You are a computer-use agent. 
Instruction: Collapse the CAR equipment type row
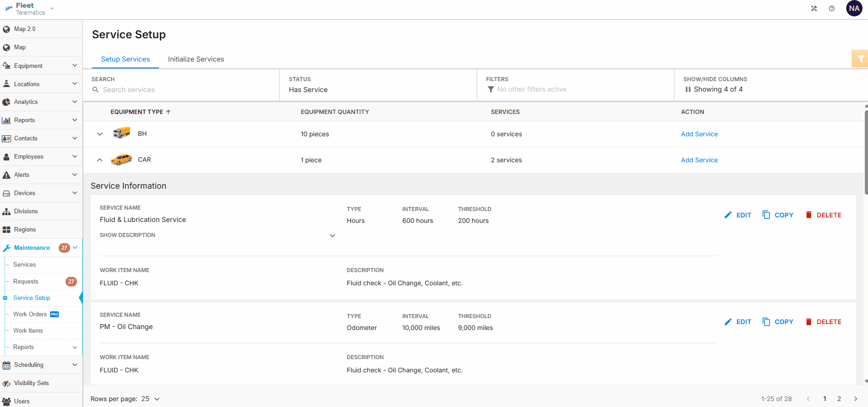click(x=100, y=160)
